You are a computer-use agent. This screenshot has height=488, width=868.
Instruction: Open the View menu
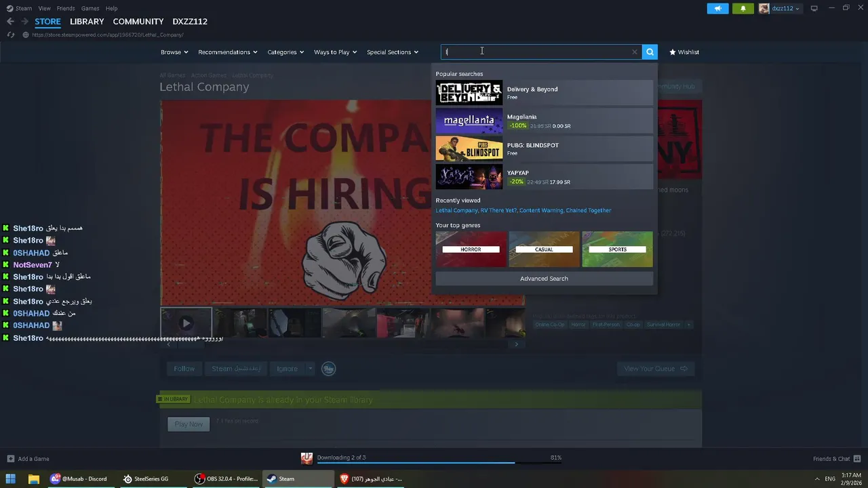coord(45,8)
